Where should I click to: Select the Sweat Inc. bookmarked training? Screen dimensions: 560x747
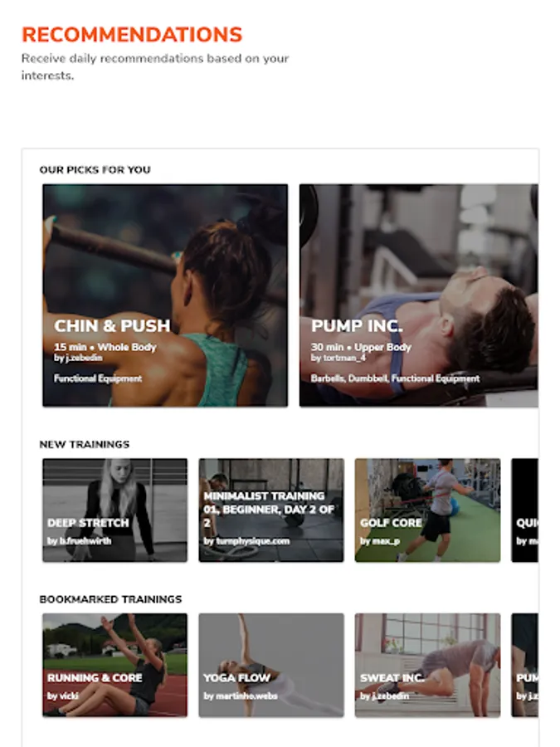tap(427, 665)
